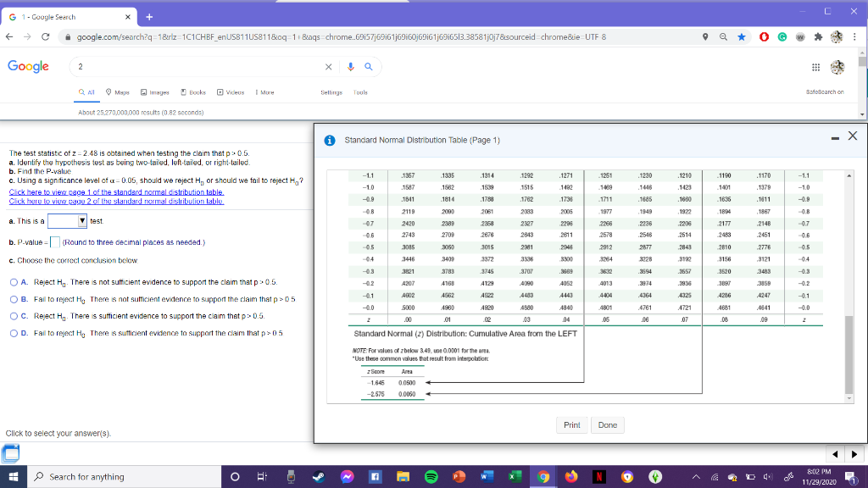This screenshot has height=488, width=868.
Task: Open the extensions puzzle piece menu
Action: (818, 37)
